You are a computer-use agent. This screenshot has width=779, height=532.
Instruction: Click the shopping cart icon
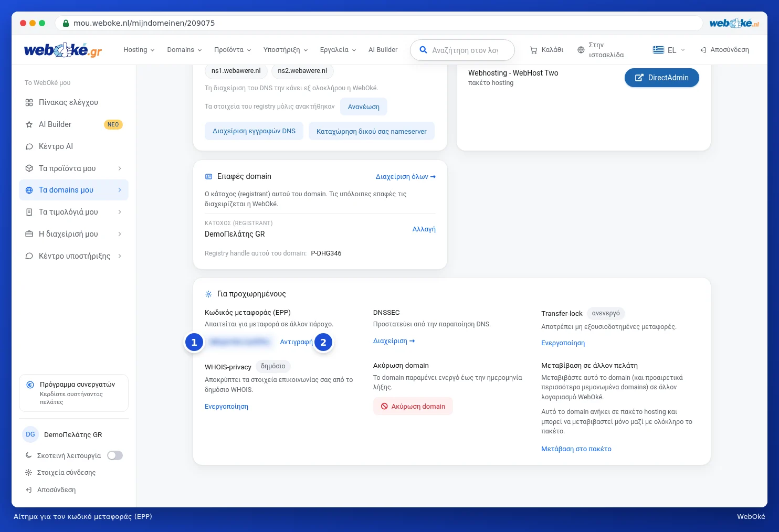point(533,50)
